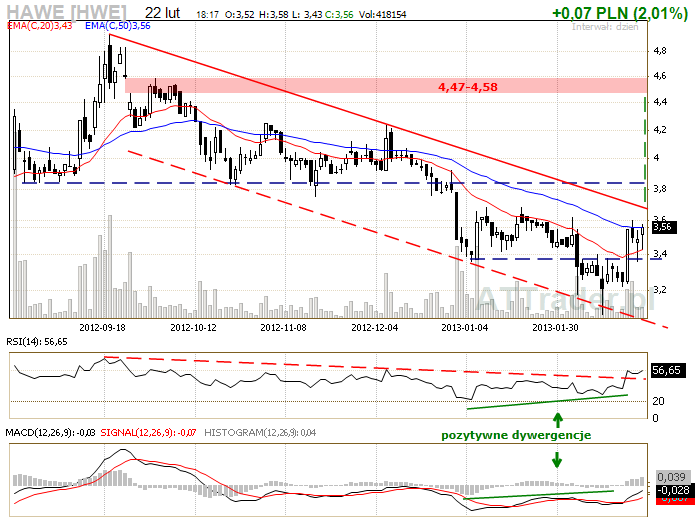Click the black 3,56 current price tag
This screenshot has height=522, width=700.
coord(664,227)
